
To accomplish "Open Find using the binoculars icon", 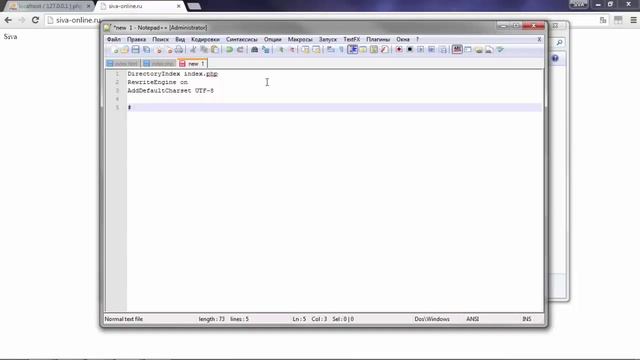I will pos(254,50).
